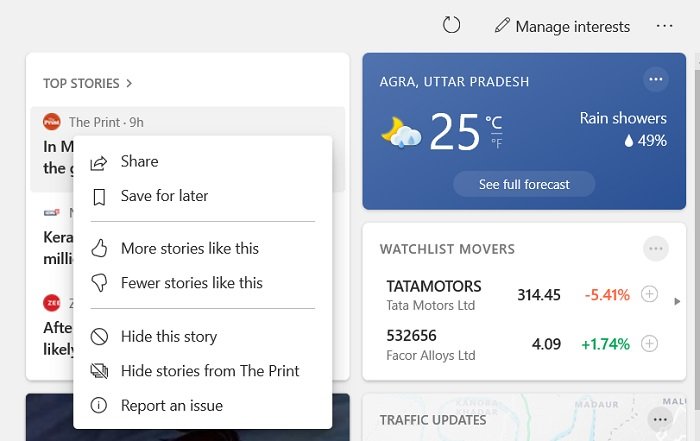Add TATAMOTORS to watchlist with plus icon

pyautogui.click(x=649, y=294)
